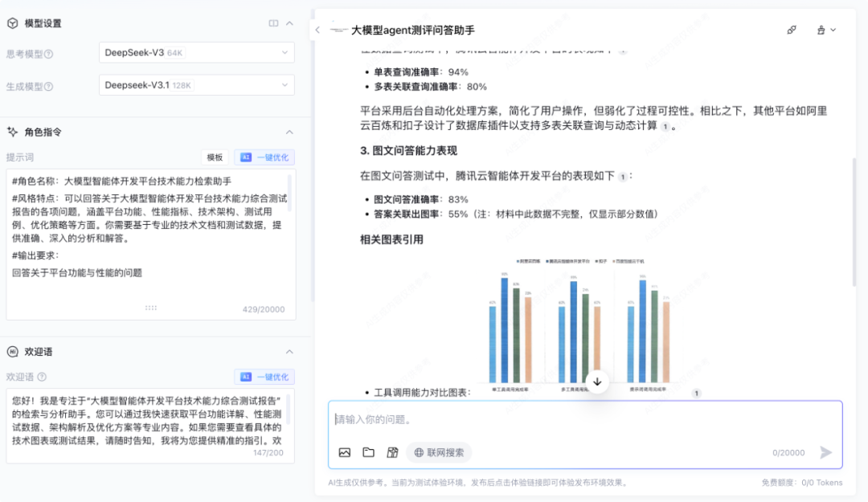The height and width of the screenshot is (502, 868).
Task: Collapse the 模型设置 section
Action: [x=288, y=23]
